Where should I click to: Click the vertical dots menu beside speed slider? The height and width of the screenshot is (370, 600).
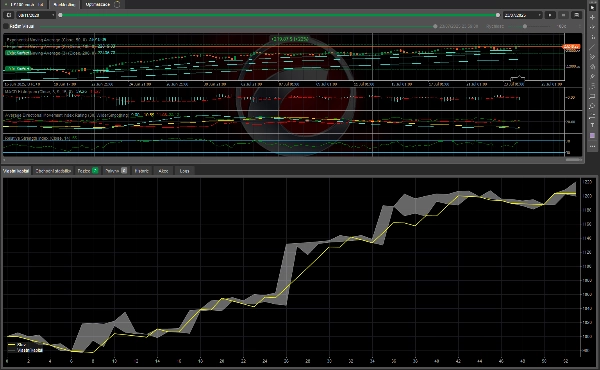[579, 26]
